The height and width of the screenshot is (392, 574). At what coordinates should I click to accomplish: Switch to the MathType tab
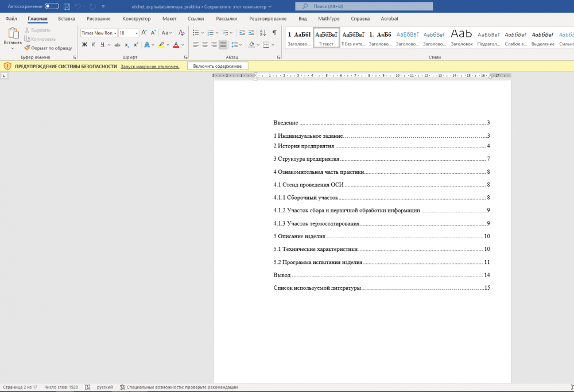(328, 19)
